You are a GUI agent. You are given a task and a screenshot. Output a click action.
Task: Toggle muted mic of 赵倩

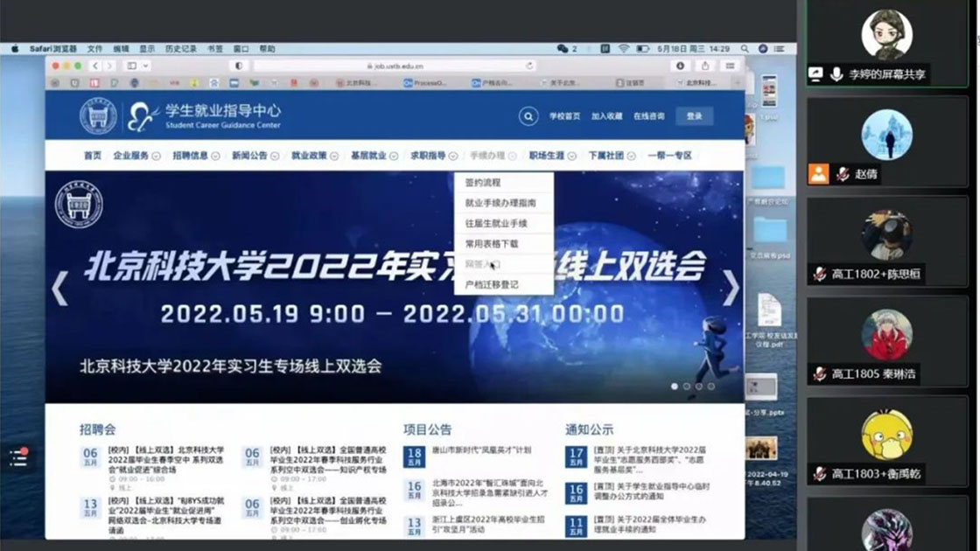[843, 174]
